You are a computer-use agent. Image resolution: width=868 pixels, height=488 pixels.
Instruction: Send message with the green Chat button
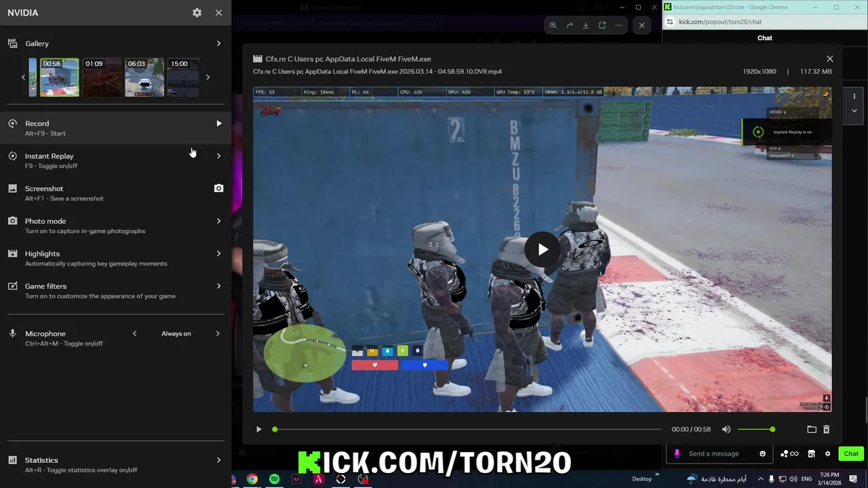coord(851,453)
